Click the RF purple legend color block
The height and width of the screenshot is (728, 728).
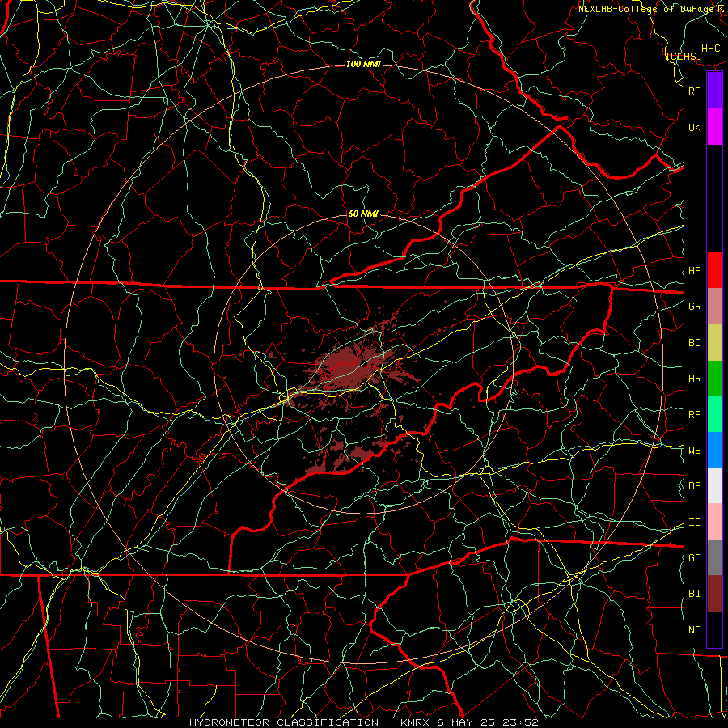tap(714, 91)
